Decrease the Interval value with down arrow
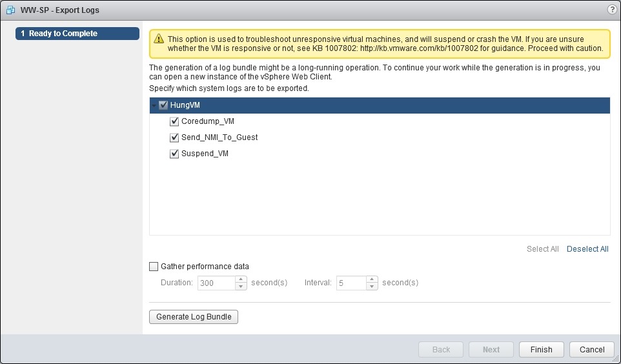Viewport: 621px width, 364px height. pos(372,286)
